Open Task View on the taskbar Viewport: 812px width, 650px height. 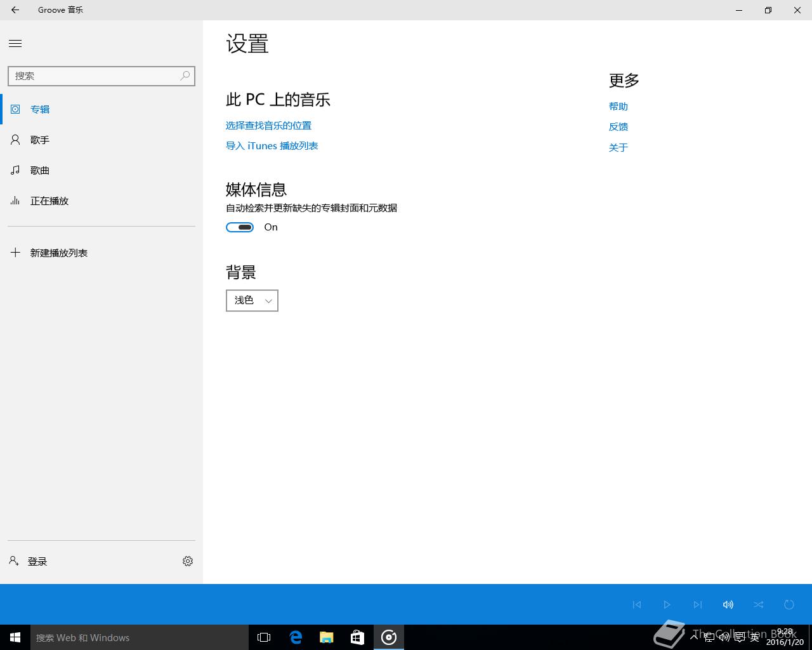(264, 637)
